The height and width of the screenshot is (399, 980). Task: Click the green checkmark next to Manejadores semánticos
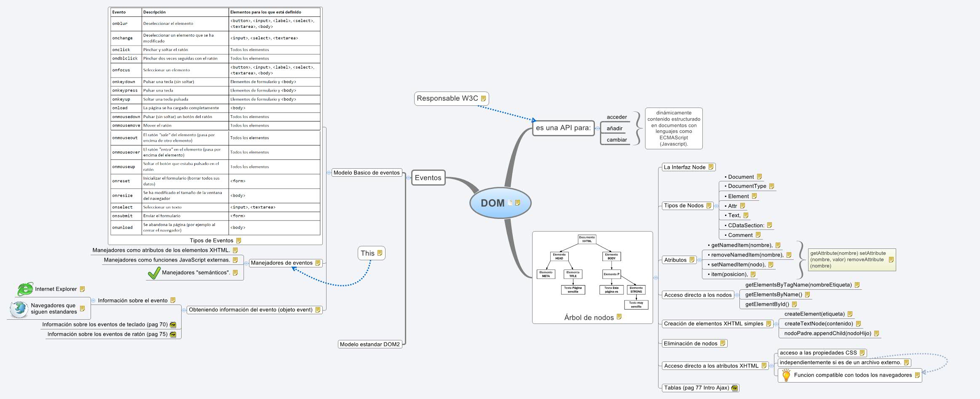[x=154, y=273]
